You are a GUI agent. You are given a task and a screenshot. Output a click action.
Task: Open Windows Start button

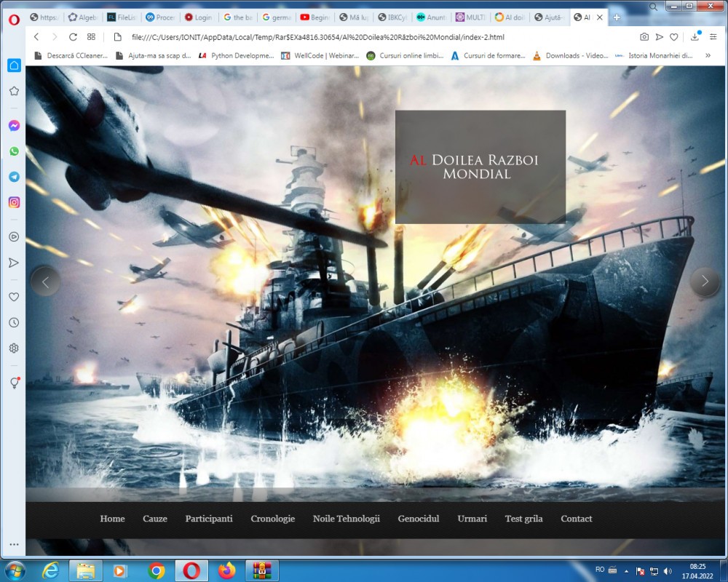click(15, 571)
